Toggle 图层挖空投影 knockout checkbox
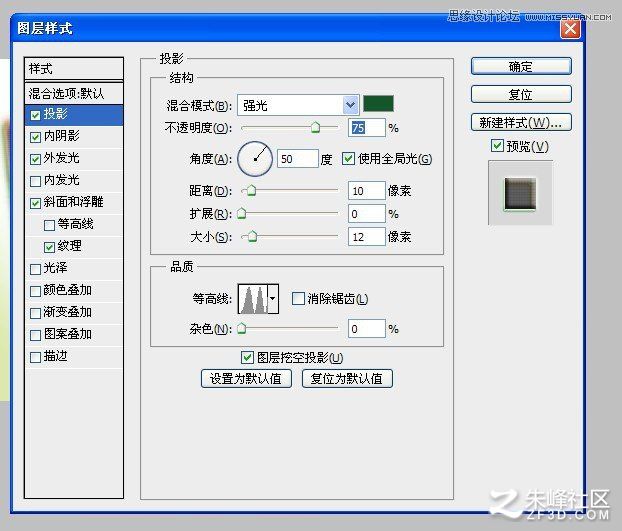The image size is (622, 531). pos(247,357)
